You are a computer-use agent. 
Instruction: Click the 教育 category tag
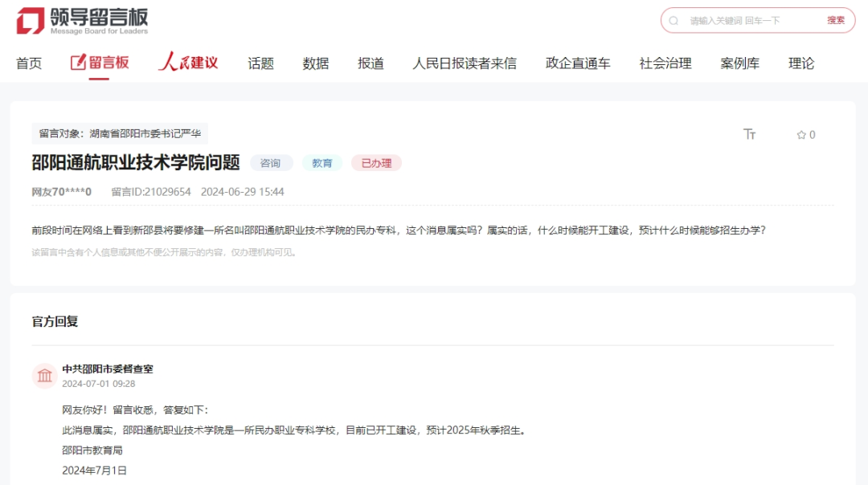(x=321, y=163)
